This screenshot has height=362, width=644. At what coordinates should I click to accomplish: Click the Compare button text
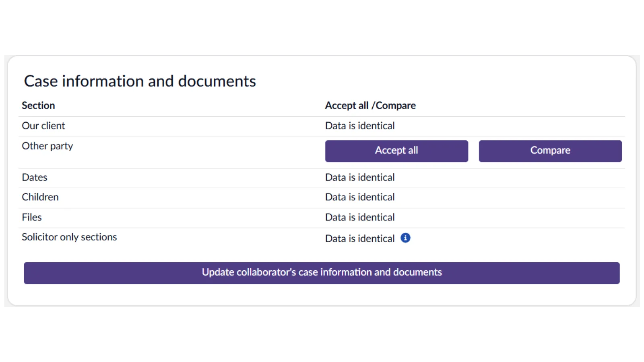pos(550,150)
